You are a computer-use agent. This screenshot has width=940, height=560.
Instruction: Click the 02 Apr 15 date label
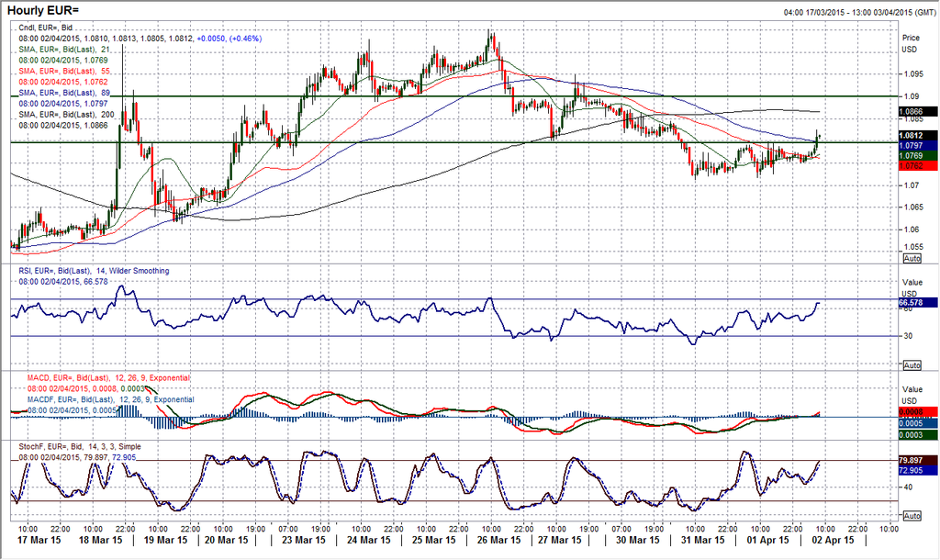pos(834,540)
